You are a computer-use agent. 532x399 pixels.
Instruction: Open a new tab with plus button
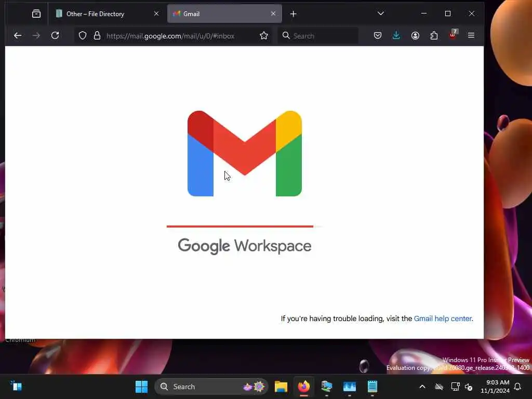point(294,14)
